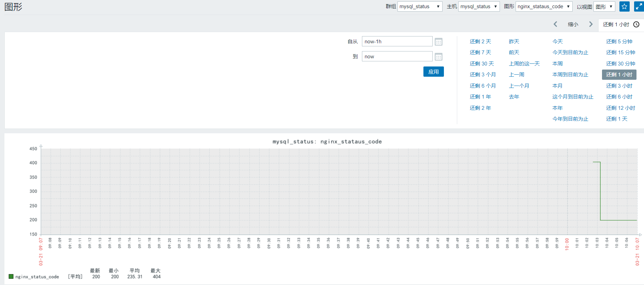
Task: Open calendar picker for 到 field
Action: [439, 57]
